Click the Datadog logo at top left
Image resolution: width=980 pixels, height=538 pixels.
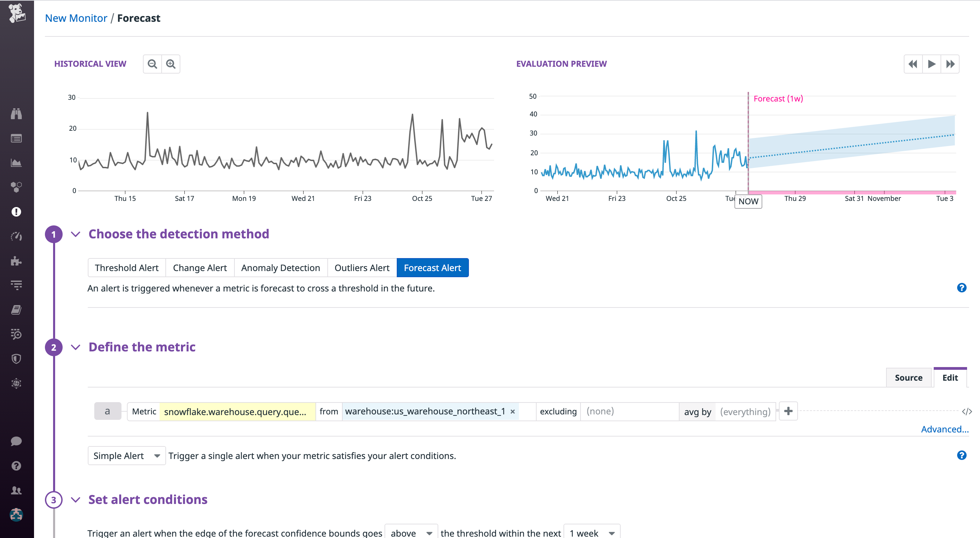point(16,14)
